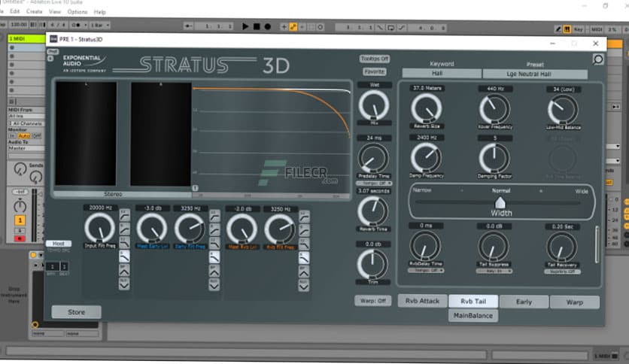Toggle the Warp: Off button
629x364 pixels.
pyautogui.click(x=373, y=301)
